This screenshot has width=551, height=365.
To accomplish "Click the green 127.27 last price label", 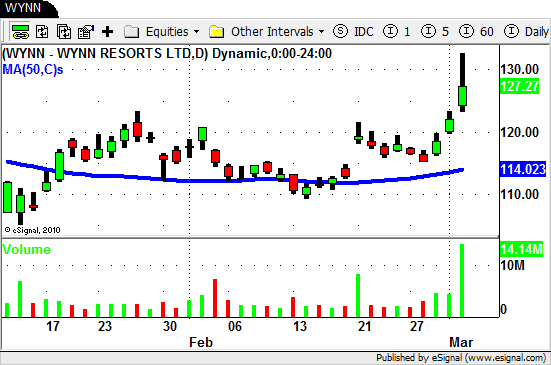I will click(519, 86).
